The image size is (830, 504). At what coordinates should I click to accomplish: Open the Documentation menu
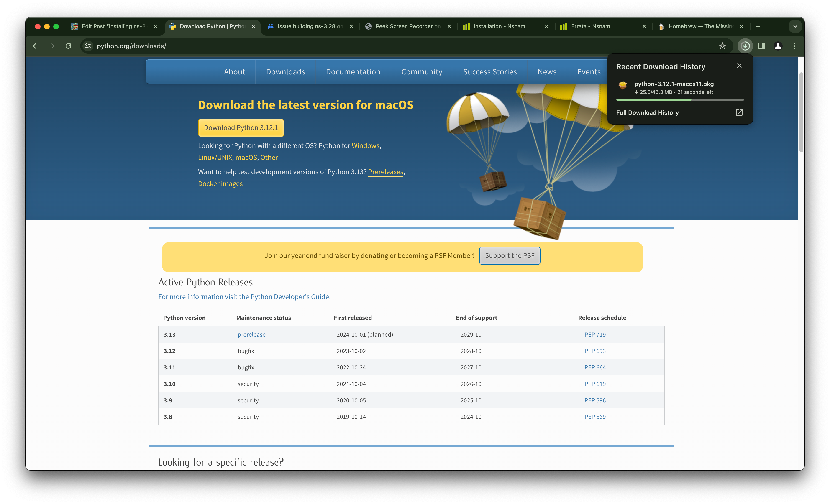353,72
